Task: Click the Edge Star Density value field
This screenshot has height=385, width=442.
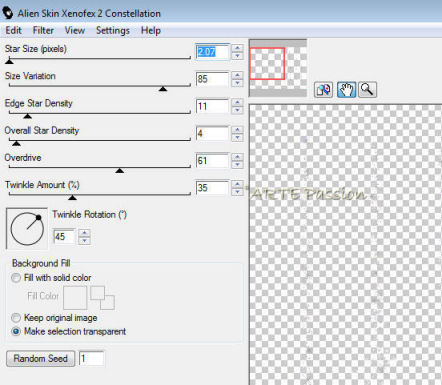Action: [x=212, y=106]
